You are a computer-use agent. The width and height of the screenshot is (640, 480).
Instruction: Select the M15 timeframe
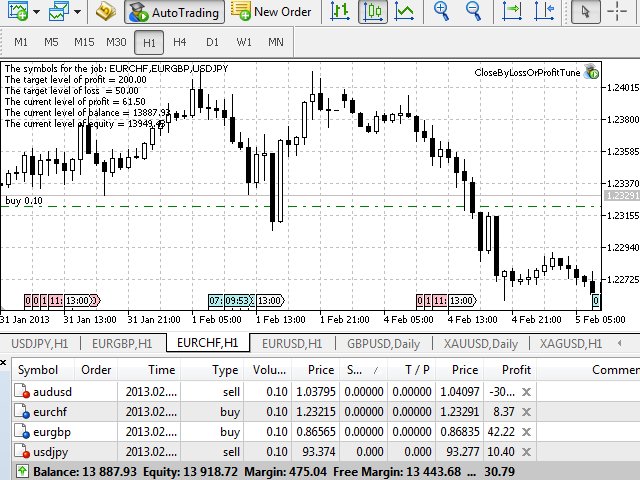(x=84, y=42)
